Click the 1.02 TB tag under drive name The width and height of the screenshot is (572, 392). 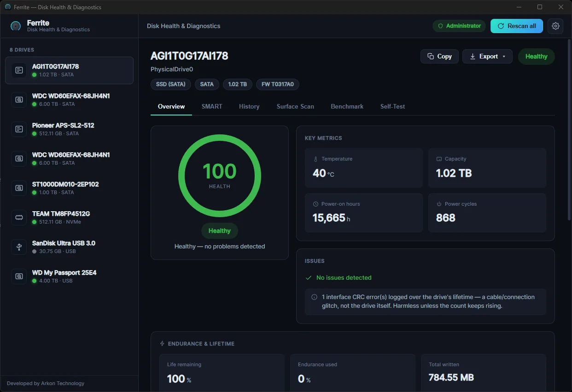[238, 84]
